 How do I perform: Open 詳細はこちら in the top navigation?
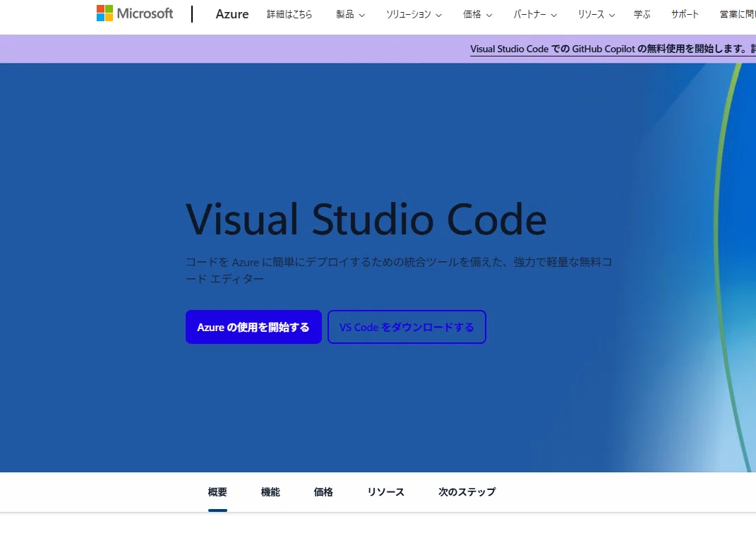(289, 14)
